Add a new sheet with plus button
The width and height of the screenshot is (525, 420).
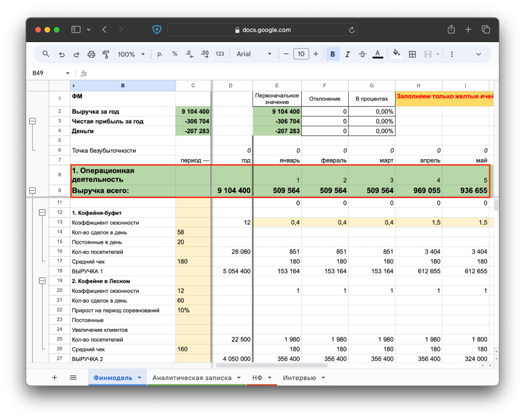click(x=54, y=377)
